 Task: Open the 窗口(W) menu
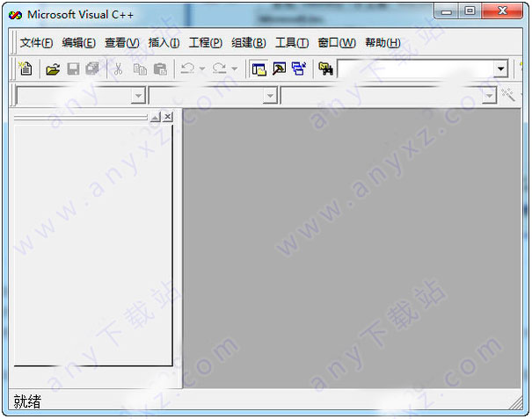(x=337, y=43)
